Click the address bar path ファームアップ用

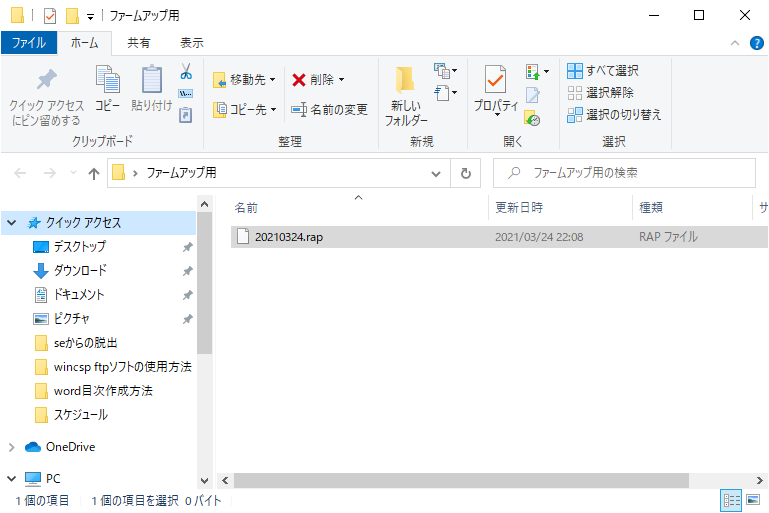point(181,173)
